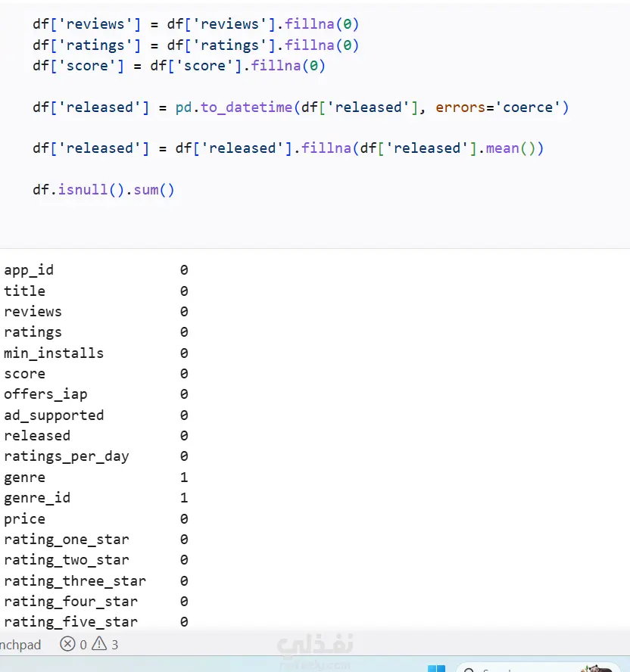Click the genre output row
The image size is (630, 672).
pyautogui.click(x=96, y=477)
